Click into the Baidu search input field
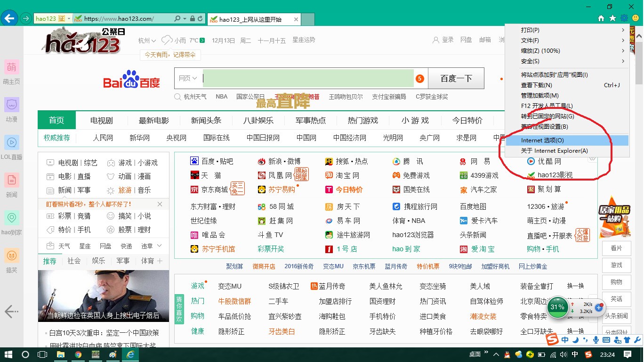This screenshot has width=644, height=362. click(308, 79)
